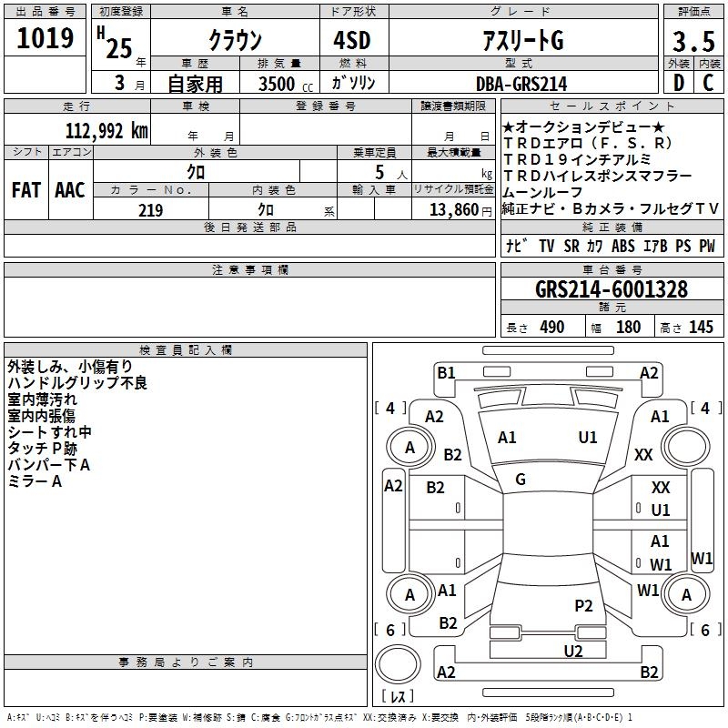Click the note 室内薄汚れ
Viewport: 728px width, 728px height.
(42, 399)
